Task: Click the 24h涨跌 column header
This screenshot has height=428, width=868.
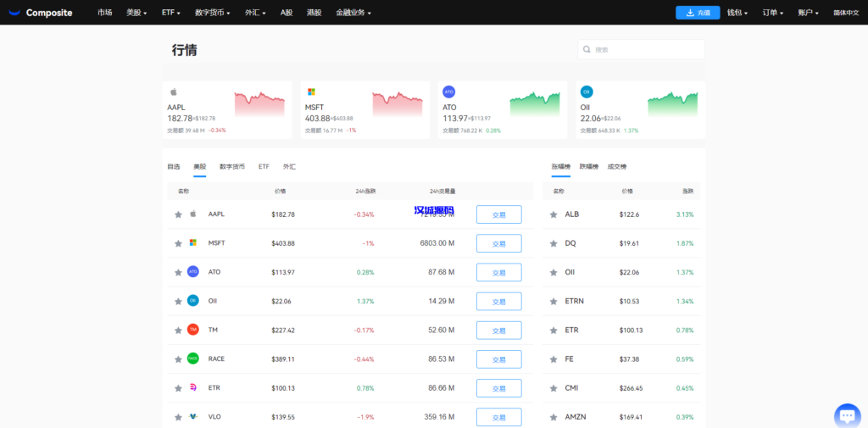Action: (x=365, y=191)
